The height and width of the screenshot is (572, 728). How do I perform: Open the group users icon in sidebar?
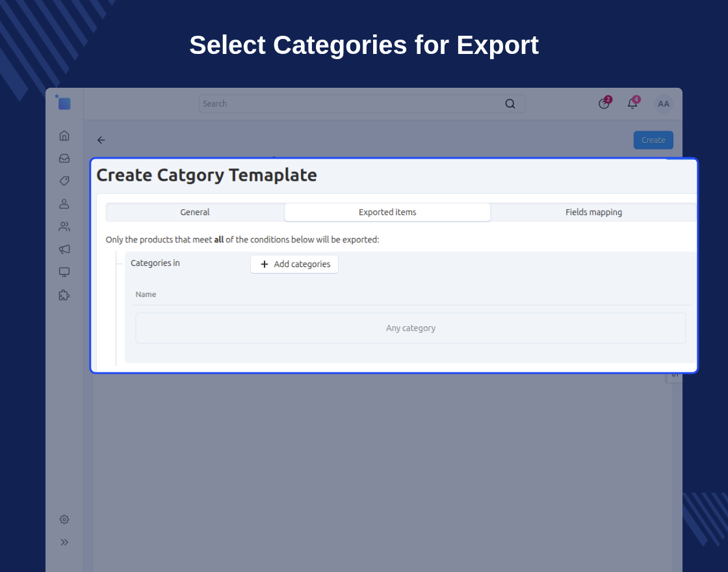(64, 227)
